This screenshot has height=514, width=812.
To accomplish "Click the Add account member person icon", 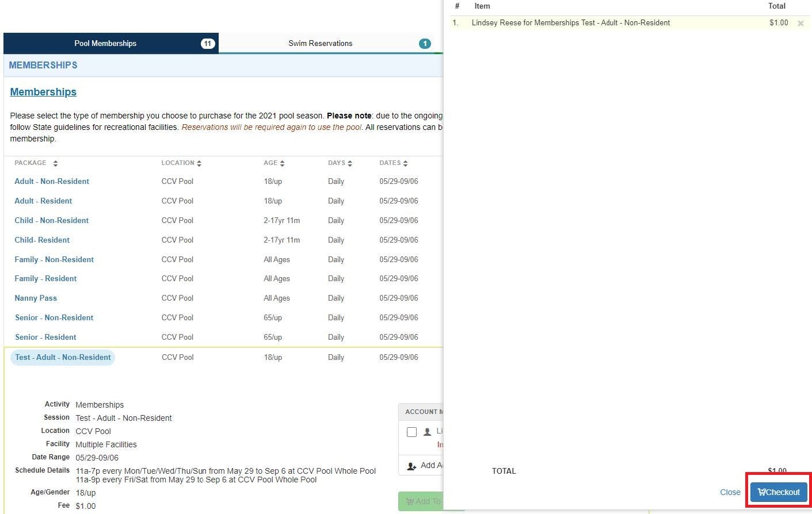I will click(411, 466).
